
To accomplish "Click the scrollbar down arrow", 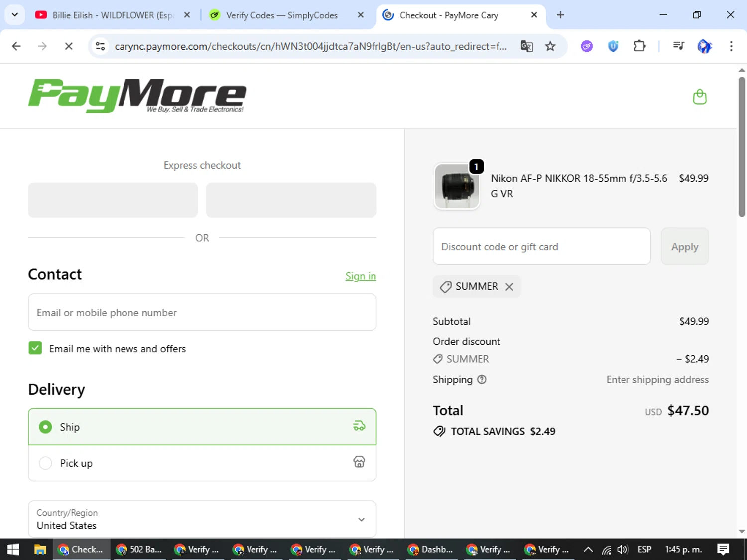I will click(x=742, y=531).
